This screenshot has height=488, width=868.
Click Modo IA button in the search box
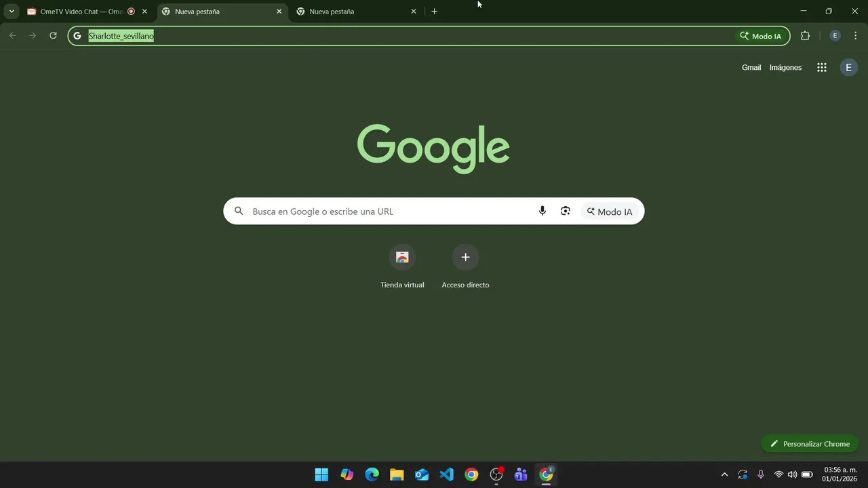pyautogui.click(x=610, y=211)
